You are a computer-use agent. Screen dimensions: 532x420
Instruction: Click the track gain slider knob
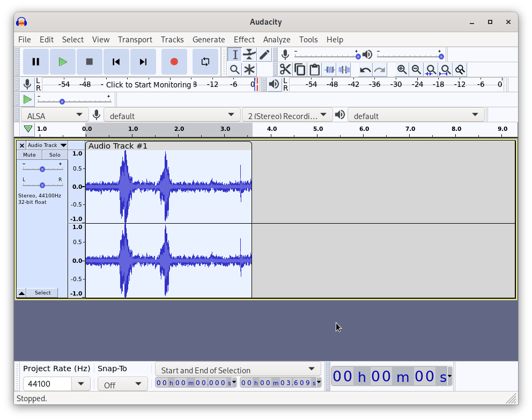point(42,169)
